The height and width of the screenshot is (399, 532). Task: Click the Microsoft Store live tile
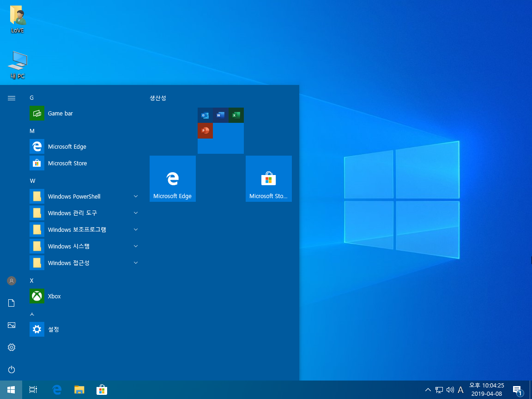(x=269, y=179)
